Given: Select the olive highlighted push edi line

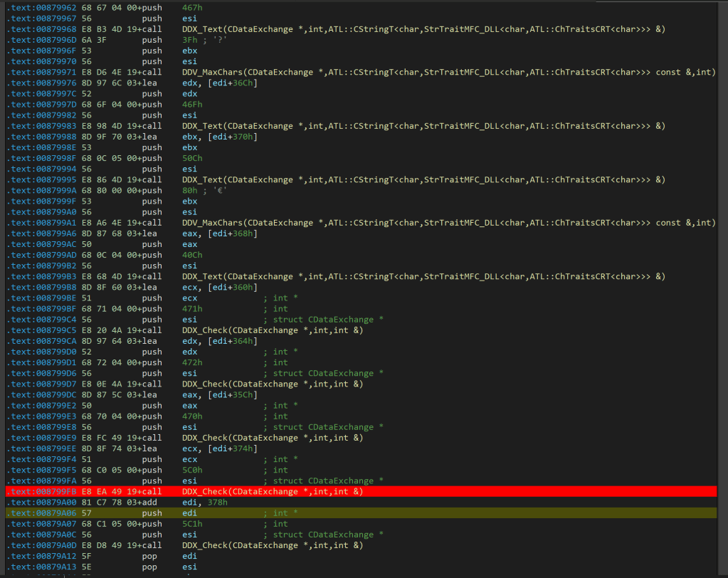Looking at the screenshot, I should 152,513.
